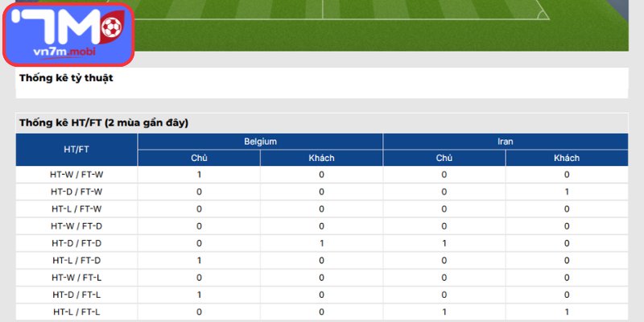Select the HT-W / FT-L row label
The image size is (644, 322).
(76, 278)
